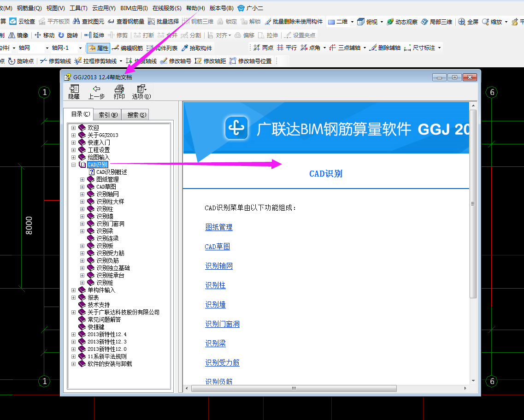Click 修改轴号位置 tool
This screenshot has height=420, width=524.
tap(250, 61)
